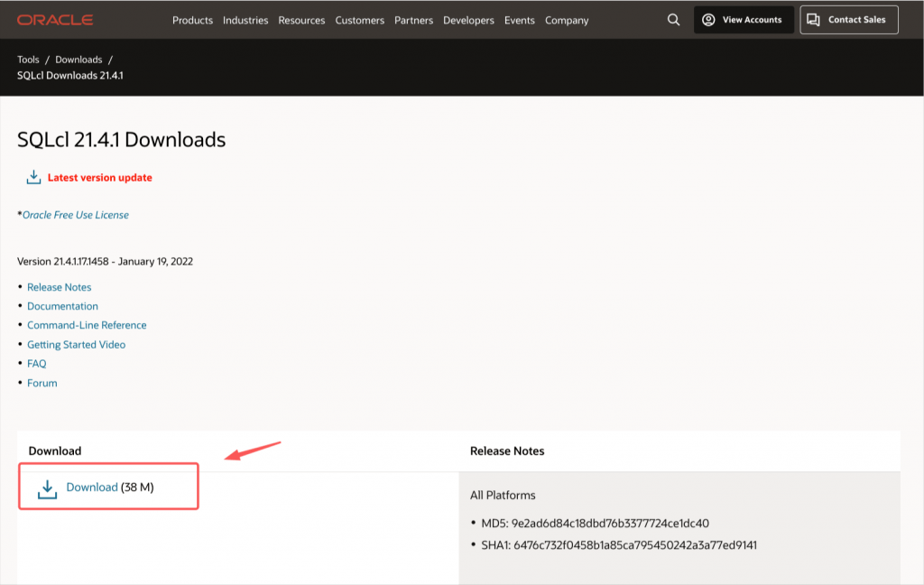Open the Documentation link
The width and height of the screenshot is (924, 585).
pyautogui.click(x=62, y=306)
